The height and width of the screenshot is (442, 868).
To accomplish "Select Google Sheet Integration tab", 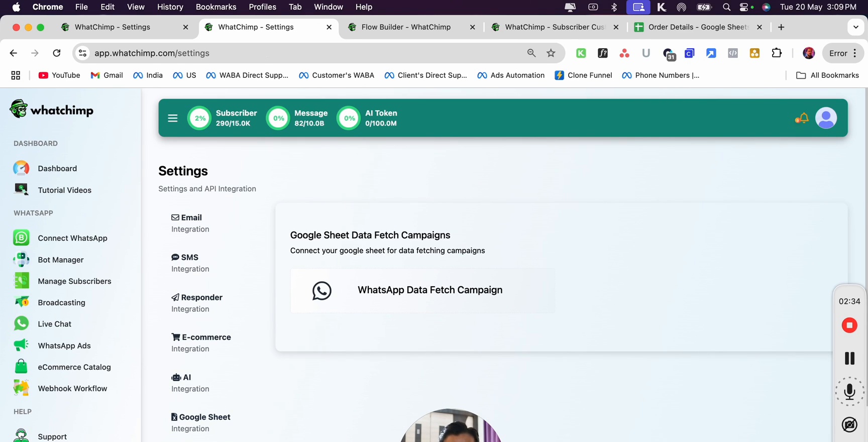I will coord(200,422).
